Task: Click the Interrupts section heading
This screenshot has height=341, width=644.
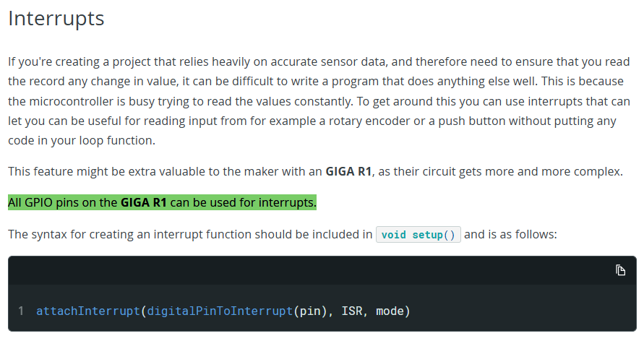Action: pyautogui.click(x=56, y=19)
